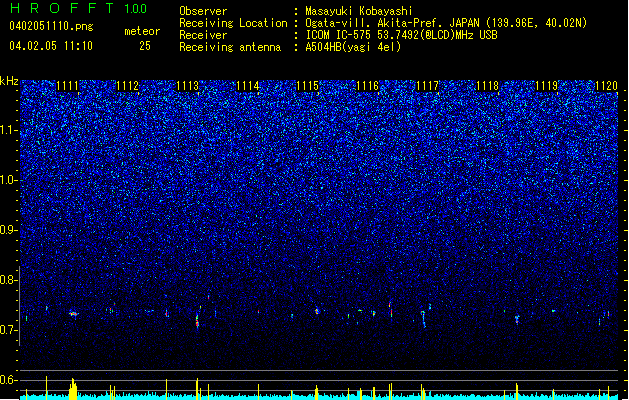This screenshot has height=400, width=629.
Task: Click the 1113 time marker
Action: click(187, 85)
